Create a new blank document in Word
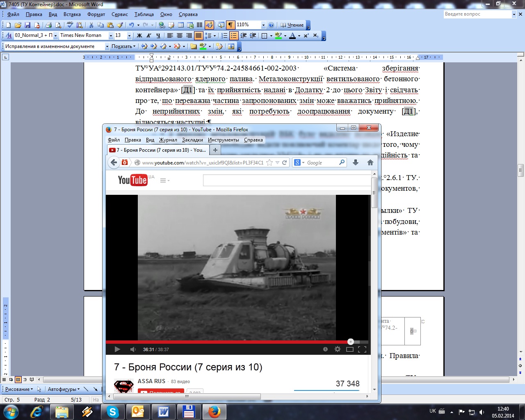The width and height of the screenshot is (525, 420). [8, 25]
